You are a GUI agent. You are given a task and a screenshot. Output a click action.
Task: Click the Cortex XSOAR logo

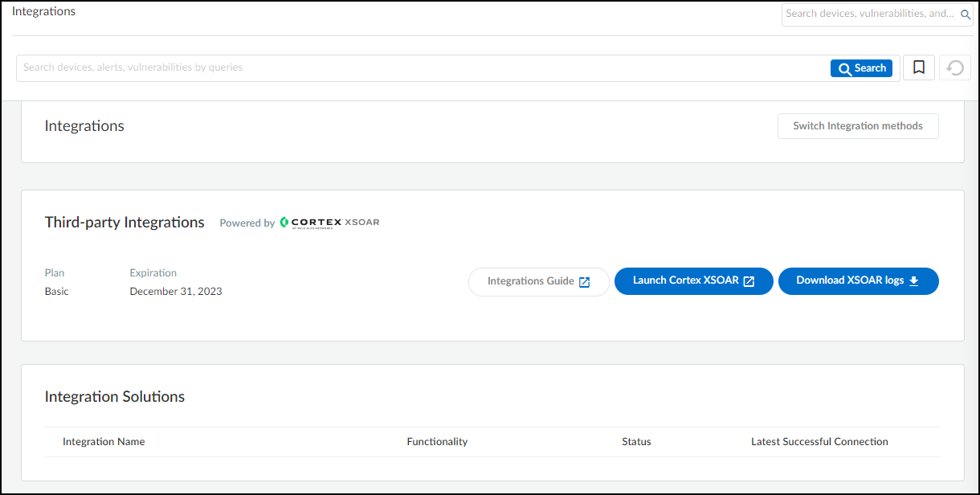[329, 223]
